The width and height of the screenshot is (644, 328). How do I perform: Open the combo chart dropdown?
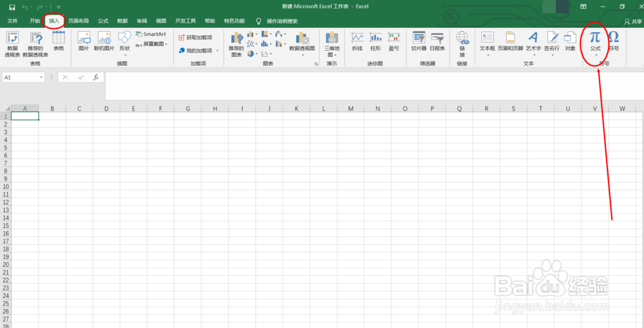(x=281, y=44)
